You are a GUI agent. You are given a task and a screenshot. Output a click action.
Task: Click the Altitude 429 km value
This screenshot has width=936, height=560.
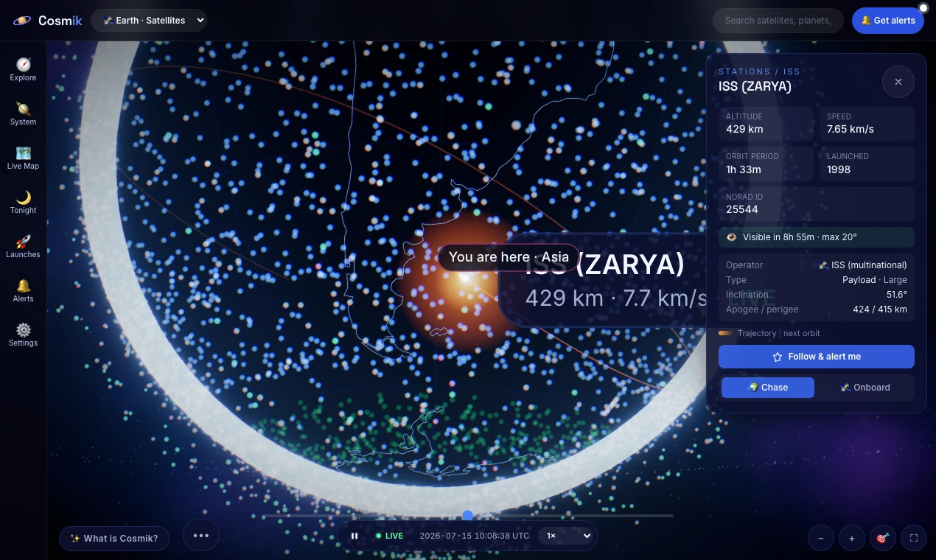click(744, 129)
